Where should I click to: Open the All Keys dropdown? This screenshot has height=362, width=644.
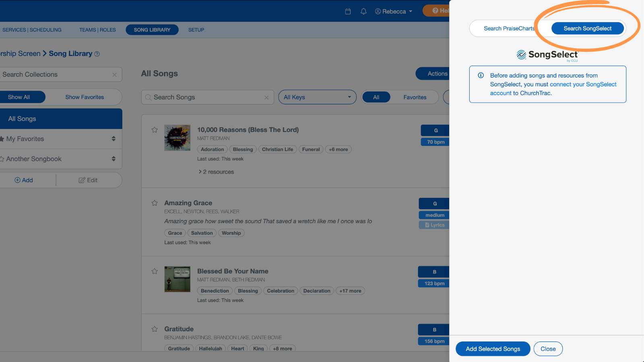point(317,97)
